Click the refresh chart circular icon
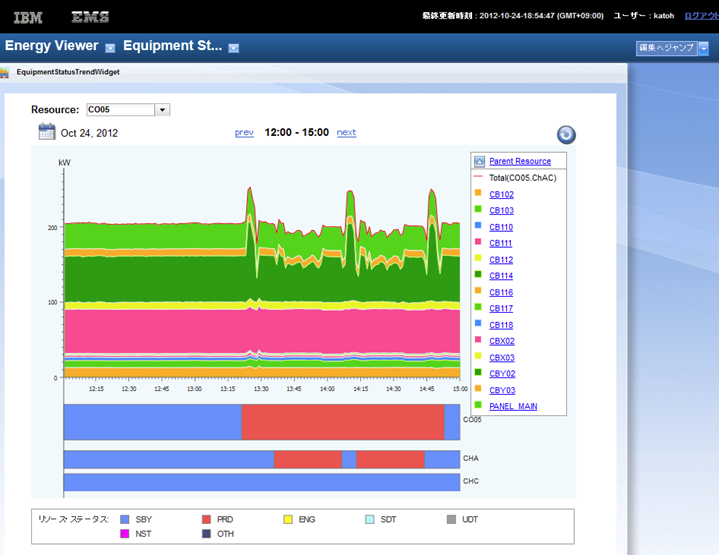 point(566,135)
